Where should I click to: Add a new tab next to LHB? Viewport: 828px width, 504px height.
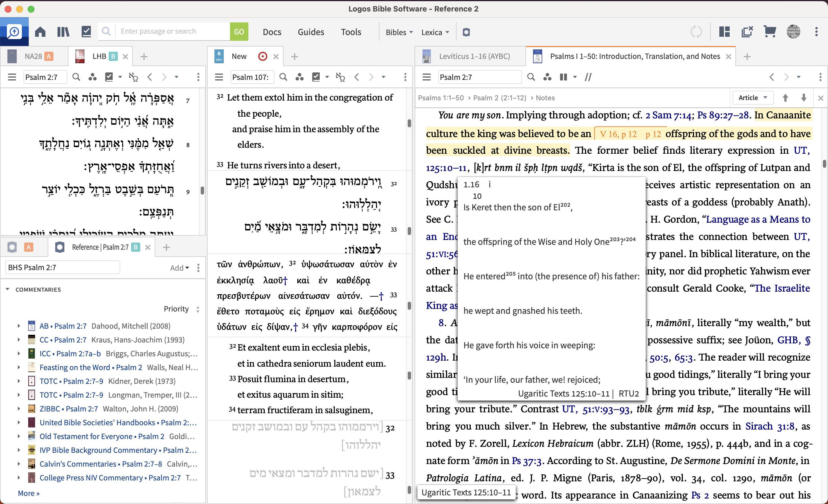coord(144,56)
